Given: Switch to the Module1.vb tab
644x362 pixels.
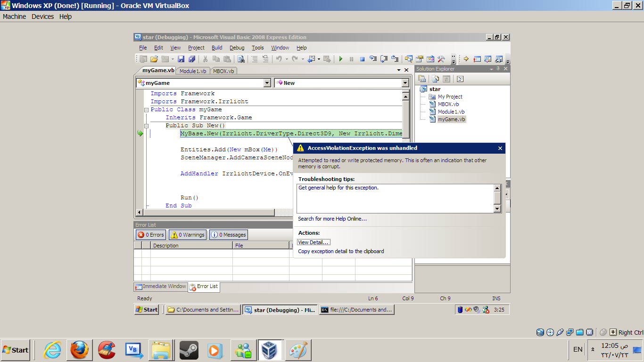Looking at the screenshot, I should (x=193, y=71).
